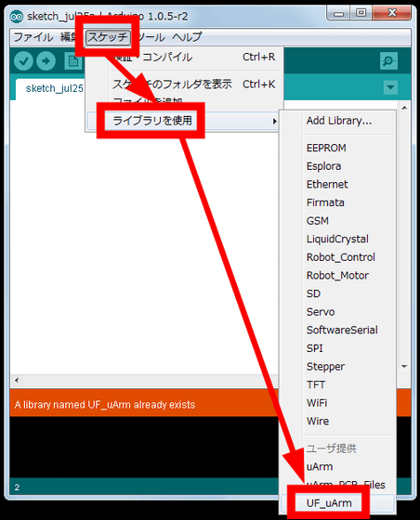The height and width of the screenshot is (520, 420).
Task: Open the ヘルプ menu
Action: click(x=187, y=37)
